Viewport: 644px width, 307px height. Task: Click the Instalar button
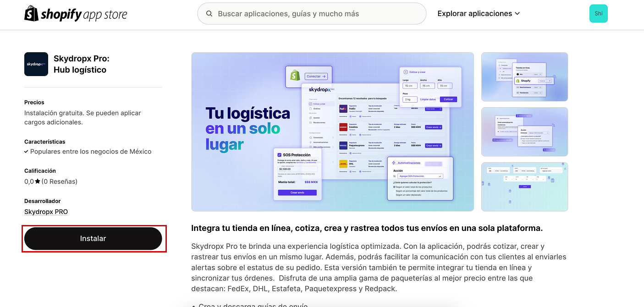tap(93, 239)
